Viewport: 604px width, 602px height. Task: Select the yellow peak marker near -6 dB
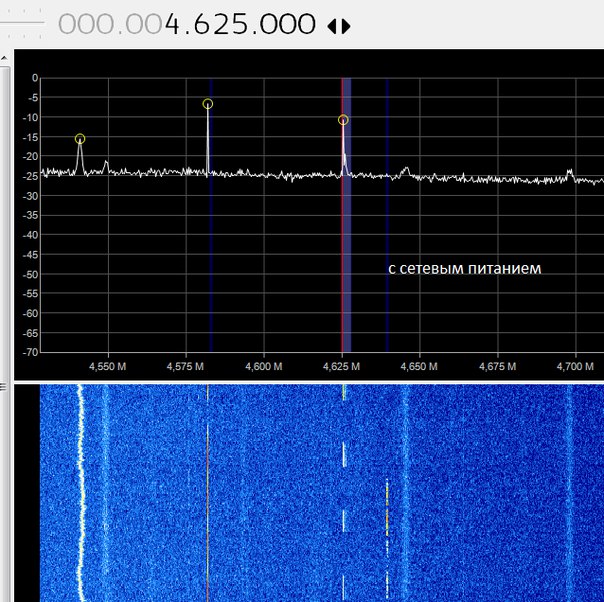208,104
